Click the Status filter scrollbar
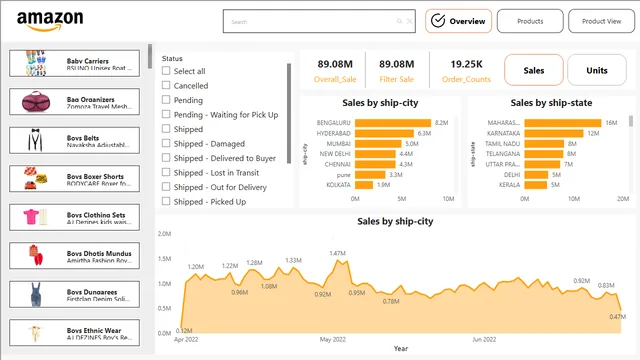Viewport: 640px width, 360px height. [289, 113]
